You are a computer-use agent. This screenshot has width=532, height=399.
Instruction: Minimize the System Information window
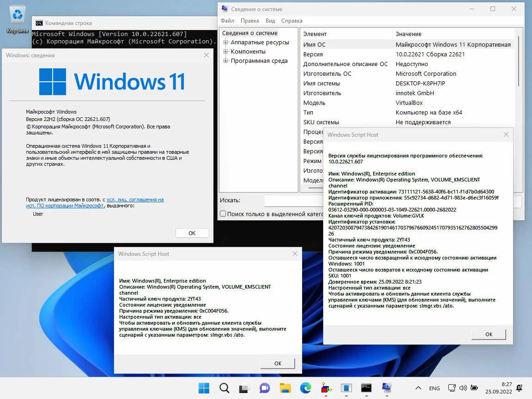click(472, 9)
